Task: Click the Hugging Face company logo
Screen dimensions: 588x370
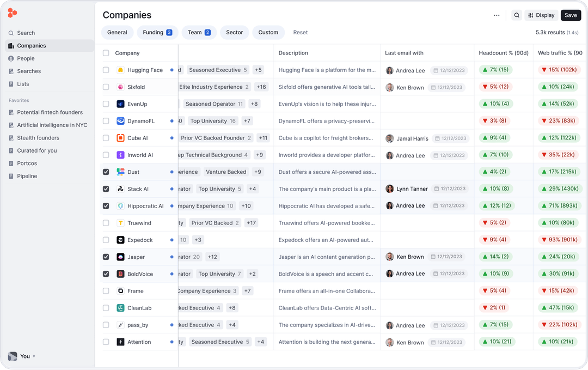Action: 120,70
